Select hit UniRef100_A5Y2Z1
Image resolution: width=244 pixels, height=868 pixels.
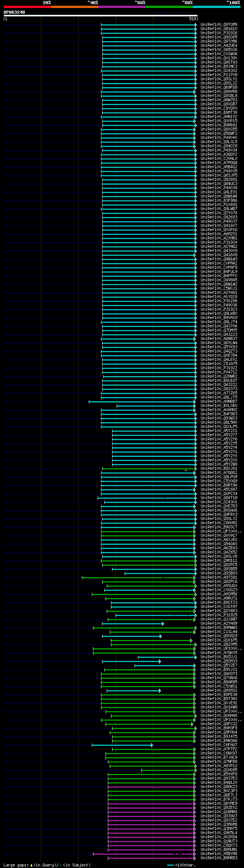[219, 431]
